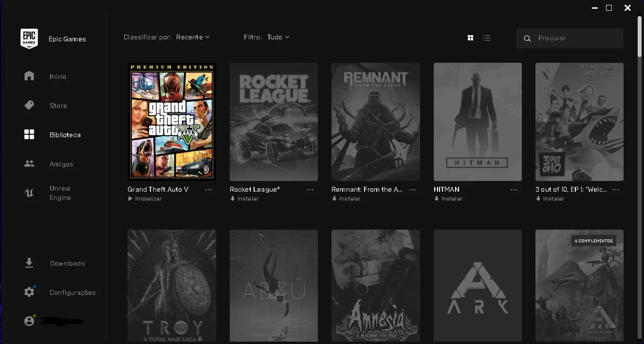Screen dimensions: 644x344
Task: Click the Epic Games logo icon
Action: point(29,38)
